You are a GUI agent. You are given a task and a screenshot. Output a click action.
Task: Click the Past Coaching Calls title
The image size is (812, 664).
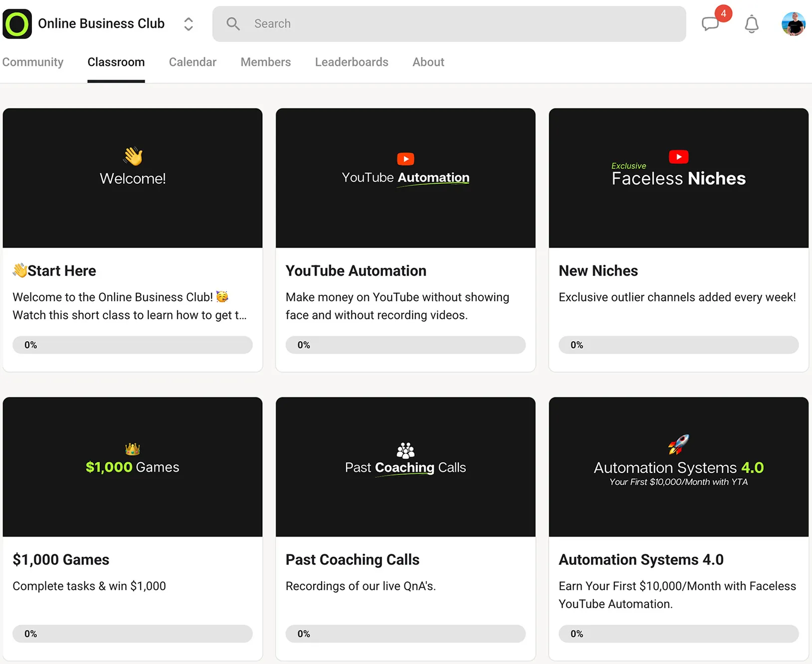(353, 560)
